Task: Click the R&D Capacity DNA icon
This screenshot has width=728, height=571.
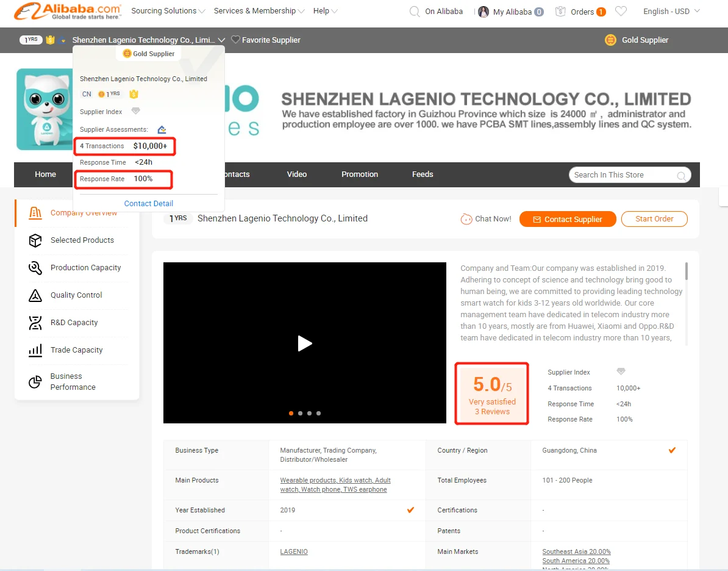Action: tap(35, 323)
